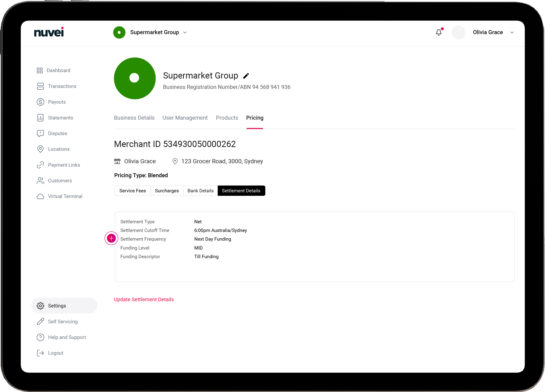Click the Merchant ID 534930050000262 heading
This screenshot has height=392, width=545.
point(175,144)
